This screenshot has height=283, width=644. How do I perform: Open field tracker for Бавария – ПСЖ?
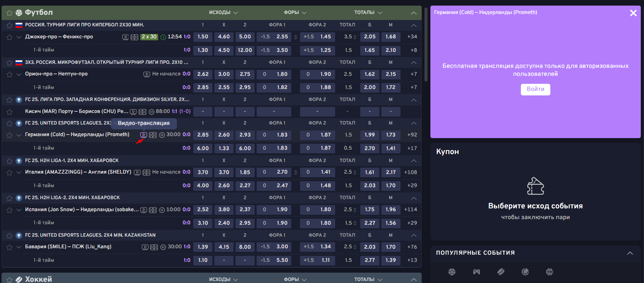154,247
